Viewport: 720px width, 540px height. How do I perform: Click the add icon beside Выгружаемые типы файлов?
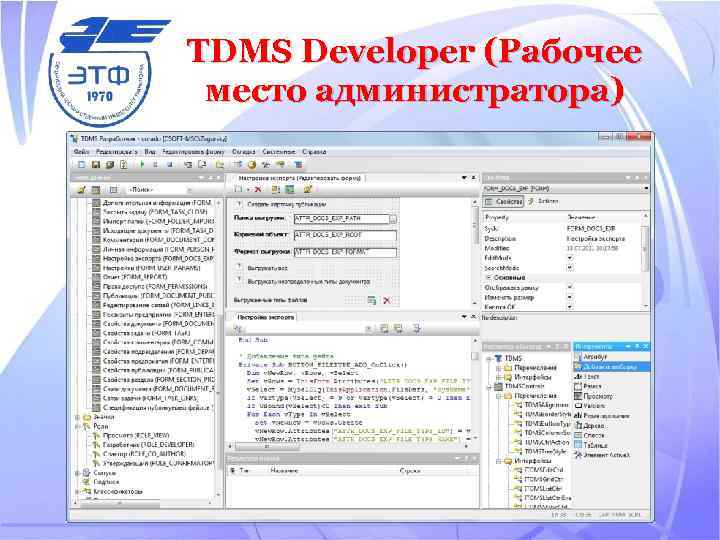click(371, 300)
